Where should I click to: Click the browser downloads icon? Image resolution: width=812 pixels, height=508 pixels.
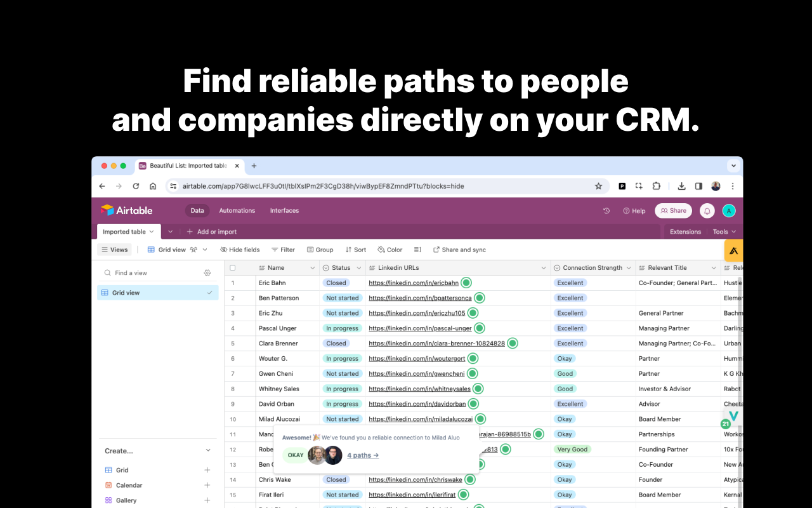(681, 186)
